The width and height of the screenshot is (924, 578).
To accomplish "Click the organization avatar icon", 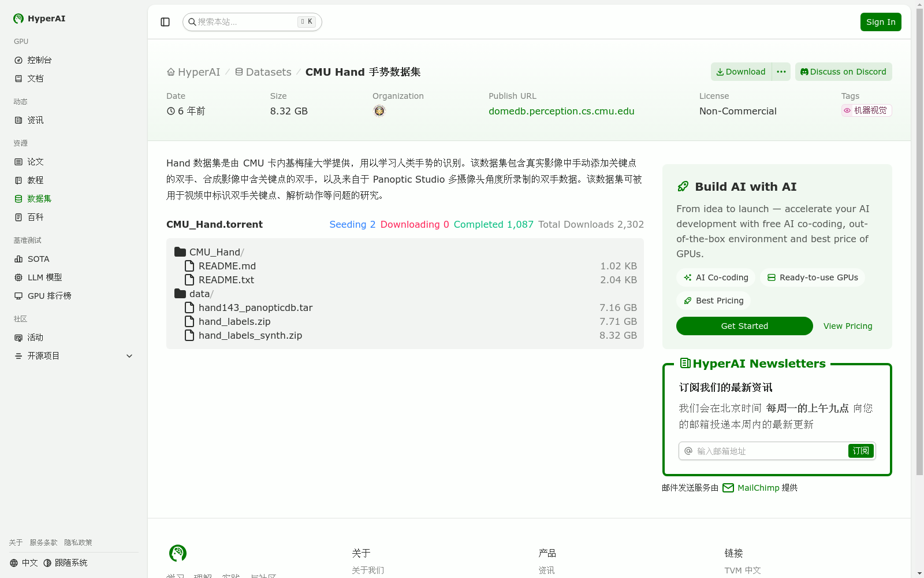I will tap(379, 111).
